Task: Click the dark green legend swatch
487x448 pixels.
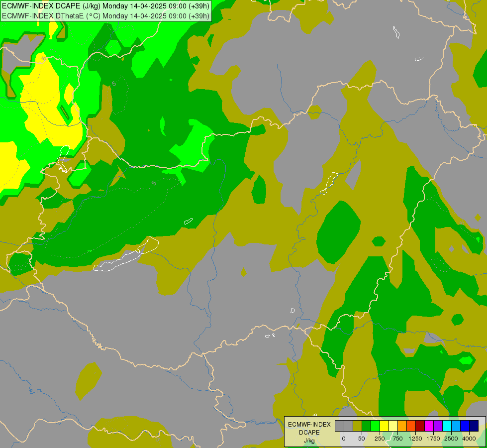Action: click(367, 426)
